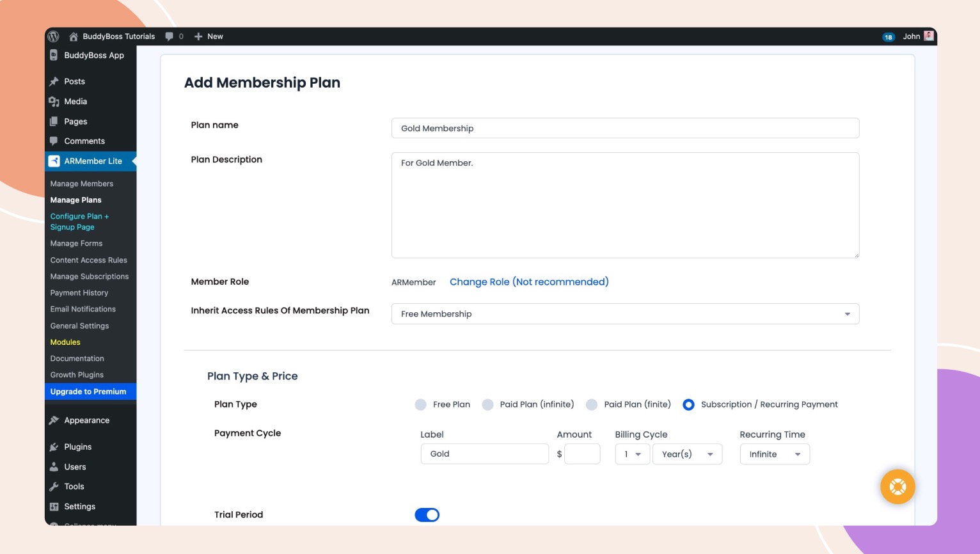Click the Media icon in sidebar
Image resolution: width=980 pixels, height=554 pixels.
[54, 102]
